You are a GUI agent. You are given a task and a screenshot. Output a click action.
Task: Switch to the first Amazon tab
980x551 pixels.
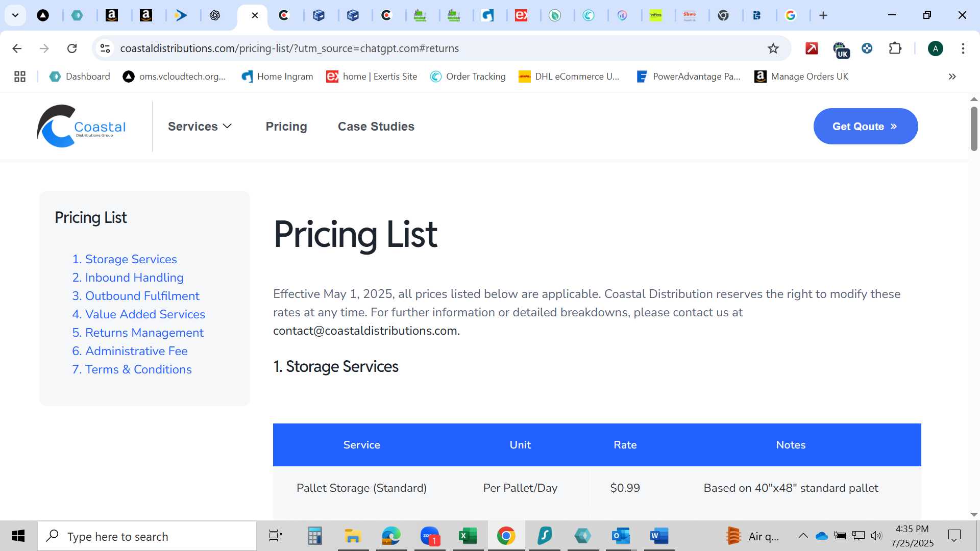click(x=112, y=15)
